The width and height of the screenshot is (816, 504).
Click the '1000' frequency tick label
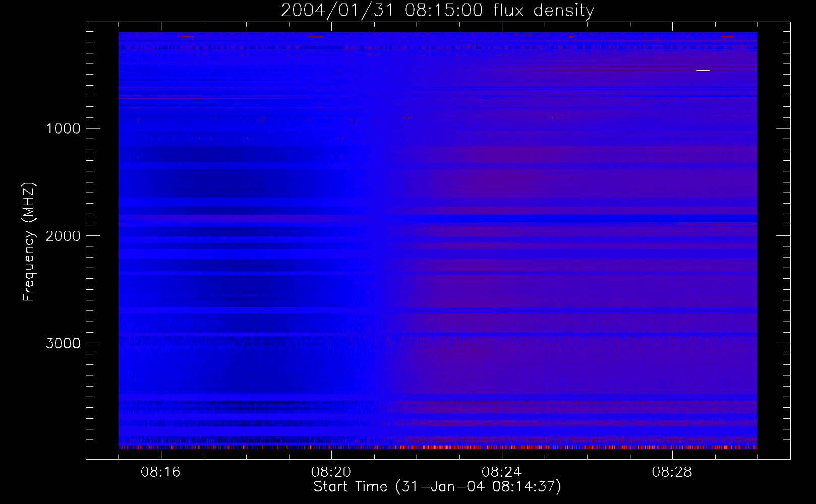pos(64,129)
